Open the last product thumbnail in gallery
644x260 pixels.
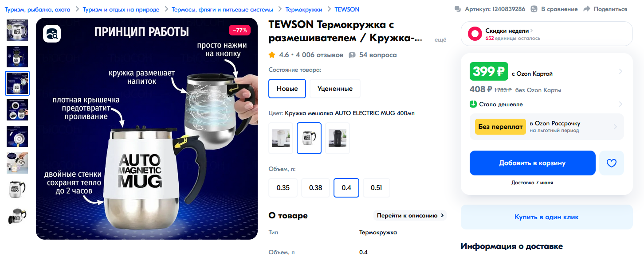(x=17, y=216)
